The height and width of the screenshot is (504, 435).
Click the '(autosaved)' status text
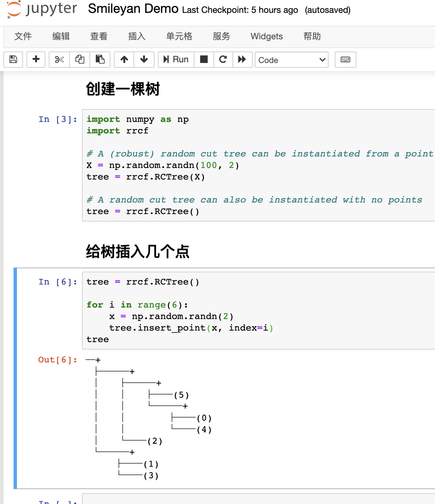point(328,10)
